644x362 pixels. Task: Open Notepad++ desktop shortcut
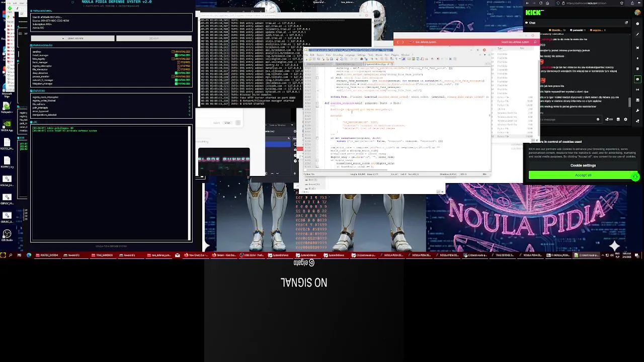coord(7,107)
